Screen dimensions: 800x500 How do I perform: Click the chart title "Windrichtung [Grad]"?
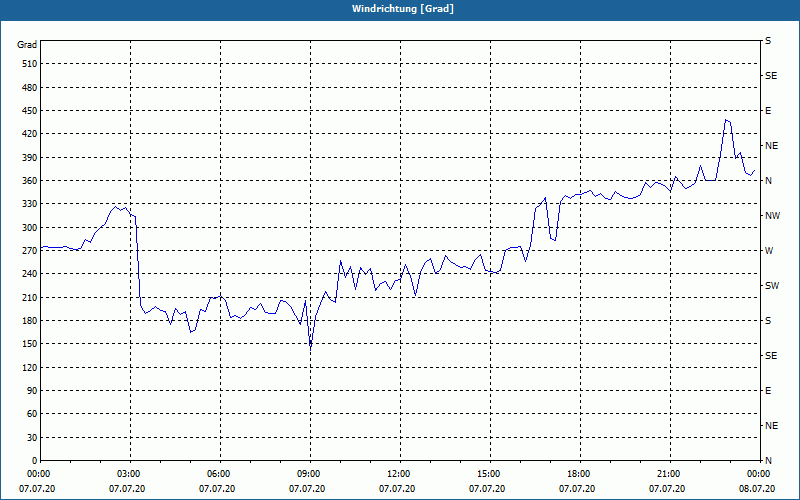403,9
